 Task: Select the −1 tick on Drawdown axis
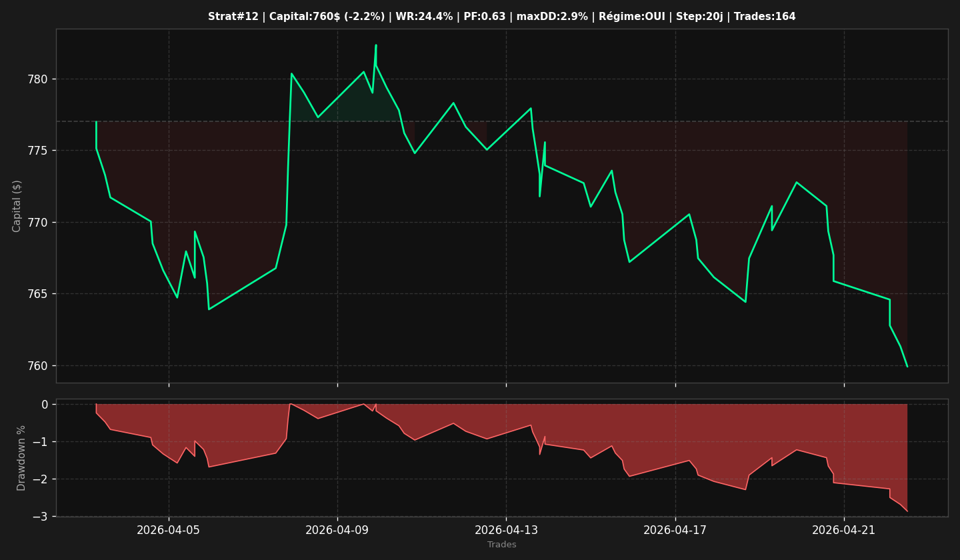41,442
